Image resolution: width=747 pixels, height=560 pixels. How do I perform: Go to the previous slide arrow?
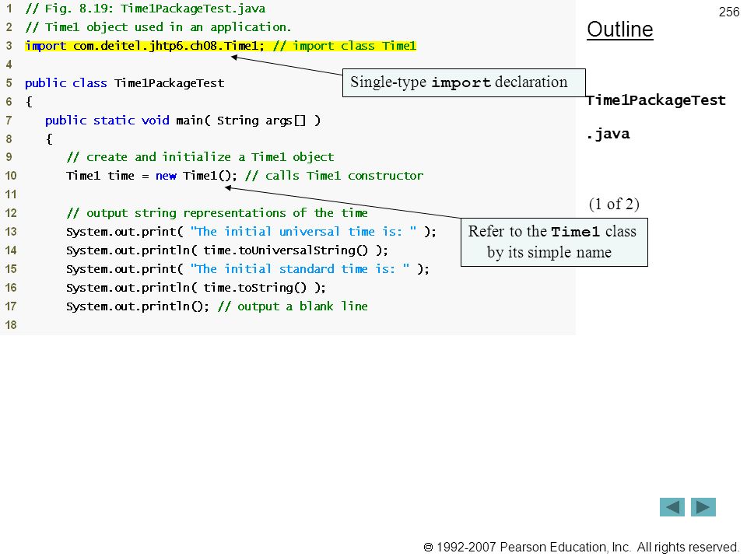[x=672, y=507]
